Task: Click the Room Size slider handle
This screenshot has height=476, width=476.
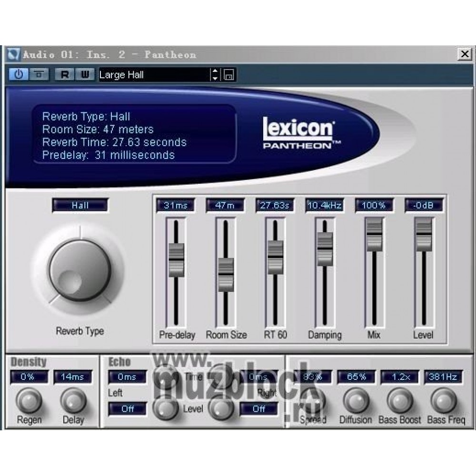Action: (x=226, y=275)
